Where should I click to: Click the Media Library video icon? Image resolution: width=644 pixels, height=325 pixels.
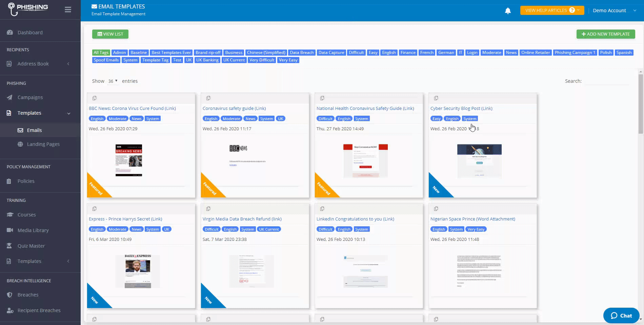(x=10, y=230)
